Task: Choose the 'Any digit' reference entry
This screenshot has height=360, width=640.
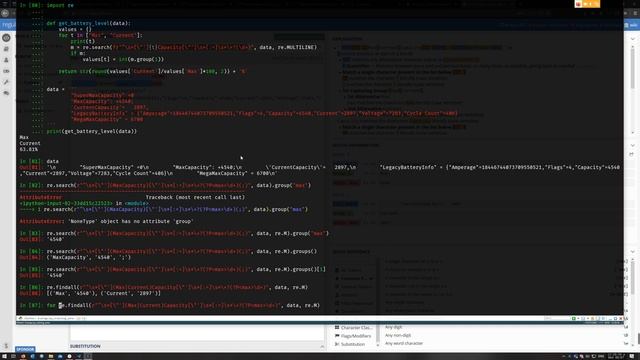Action: point(393,327)
